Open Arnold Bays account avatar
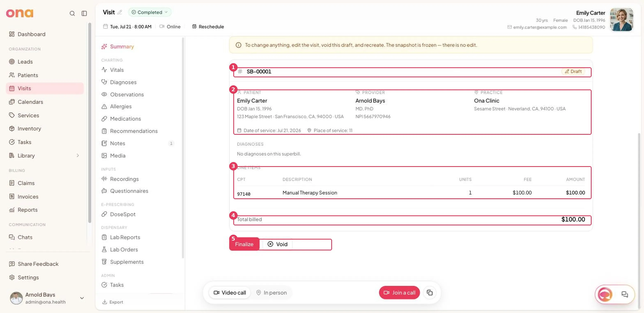Screen dimensions: 644x313 tap(16, 298)
